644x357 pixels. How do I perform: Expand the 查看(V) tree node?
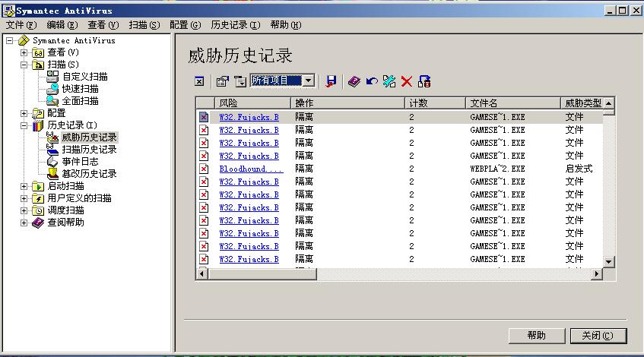point(24,52)
